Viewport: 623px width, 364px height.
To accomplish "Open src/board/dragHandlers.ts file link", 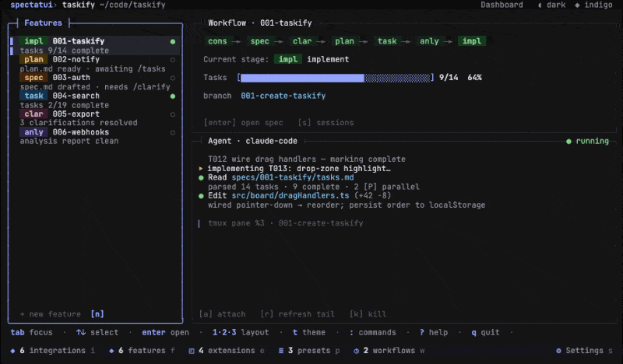I will click(290, 196).
